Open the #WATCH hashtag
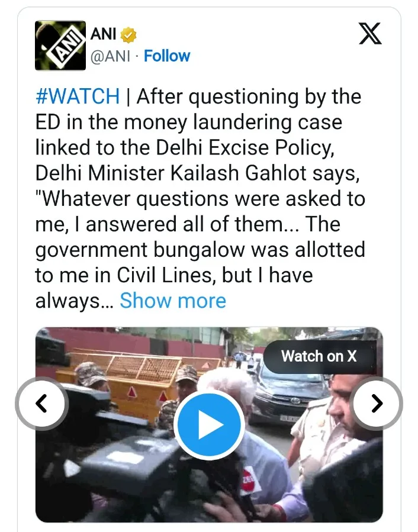The height and width of the screenshot is (532, 418). tap(78, 96)
